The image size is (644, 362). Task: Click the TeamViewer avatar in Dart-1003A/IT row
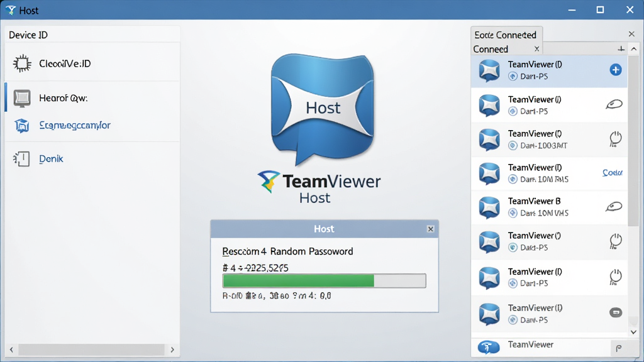pyautogui.click(x=489, y=139)
